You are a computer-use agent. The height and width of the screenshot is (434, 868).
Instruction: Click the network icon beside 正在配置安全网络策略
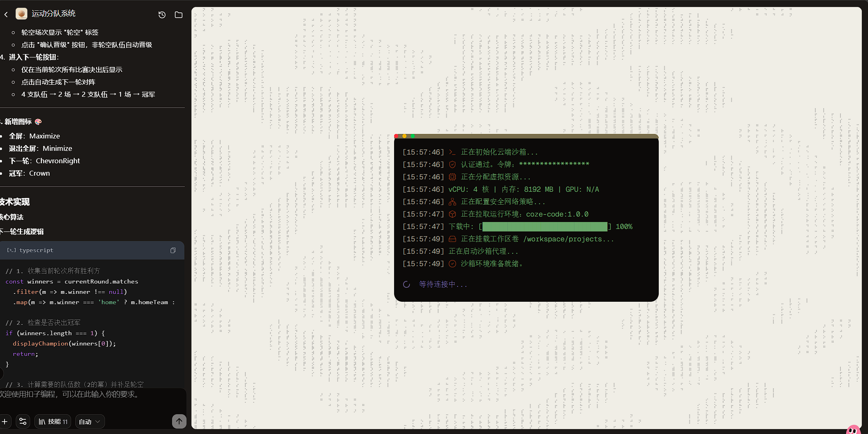(x=452, y=202)
